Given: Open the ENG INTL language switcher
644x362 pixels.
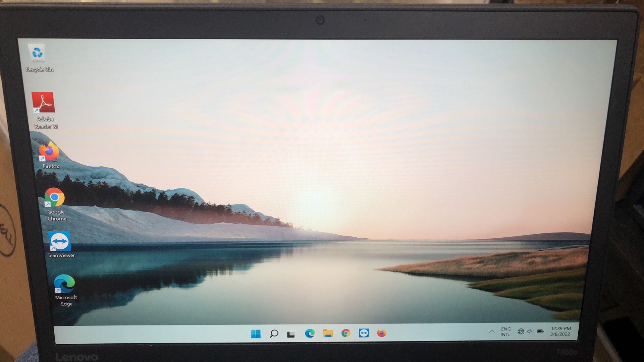Looking at the screenshot, I should point(505,331).
